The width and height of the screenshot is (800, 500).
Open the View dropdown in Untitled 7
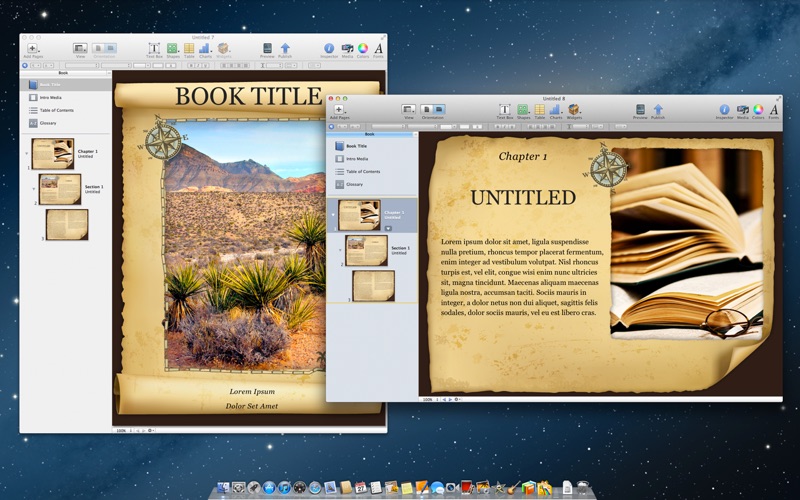coord(80,48)
